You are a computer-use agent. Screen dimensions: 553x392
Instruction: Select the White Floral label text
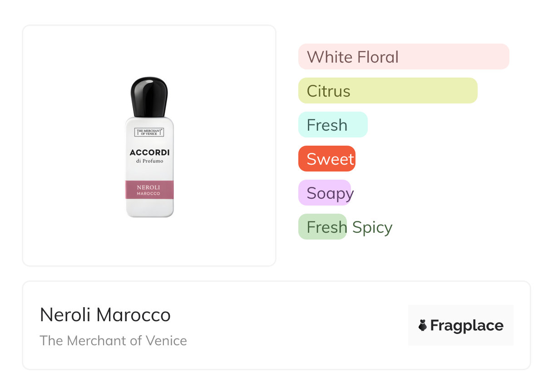click(352, 57)
